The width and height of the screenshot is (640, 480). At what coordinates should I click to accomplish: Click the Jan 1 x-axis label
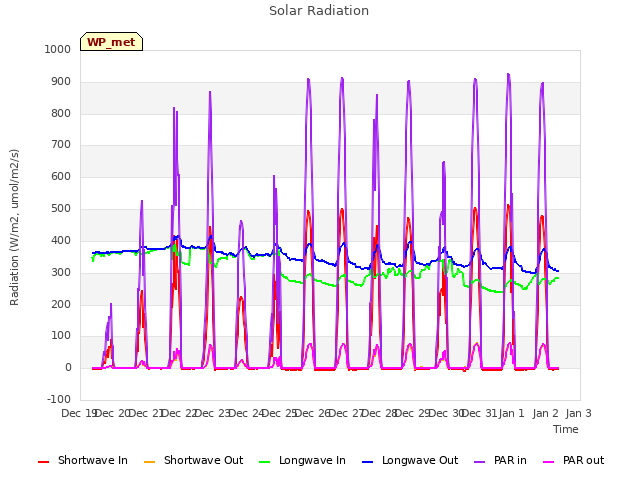511,413
